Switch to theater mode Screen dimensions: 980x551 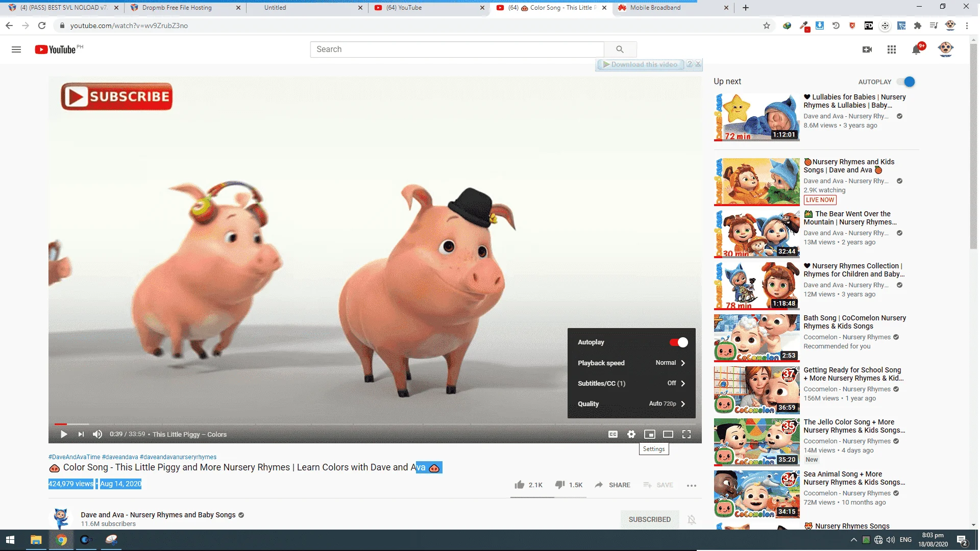pos(668,434)
